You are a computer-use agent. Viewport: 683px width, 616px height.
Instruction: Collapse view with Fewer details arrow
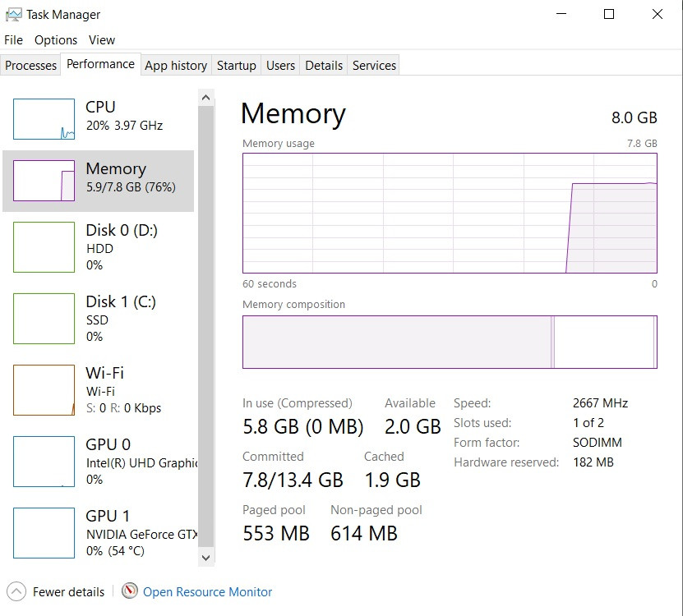click(16, 591)
